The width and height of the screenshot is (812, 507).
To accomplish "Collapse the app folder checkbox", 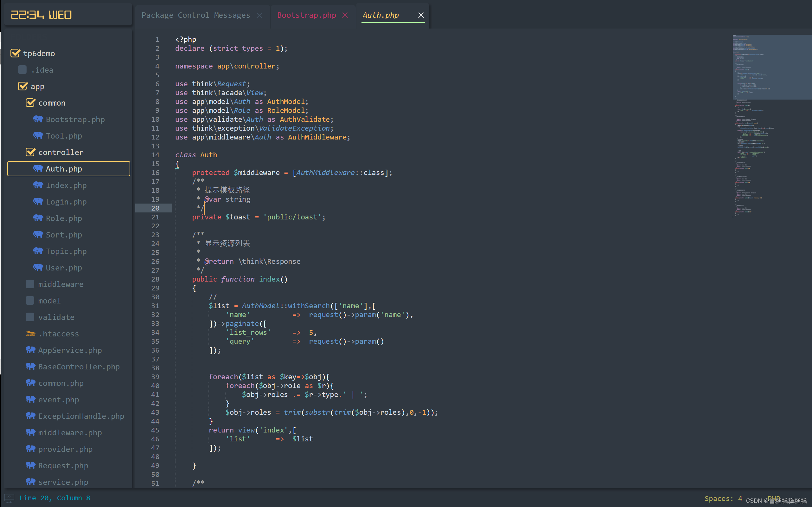I will click(23, 86).
